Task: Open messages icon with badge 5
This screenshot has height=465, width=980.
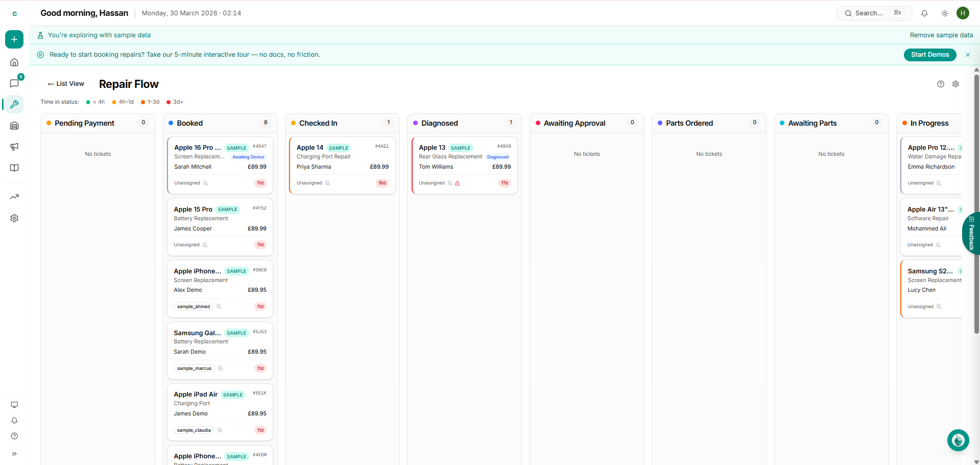Action: [14, 83]
